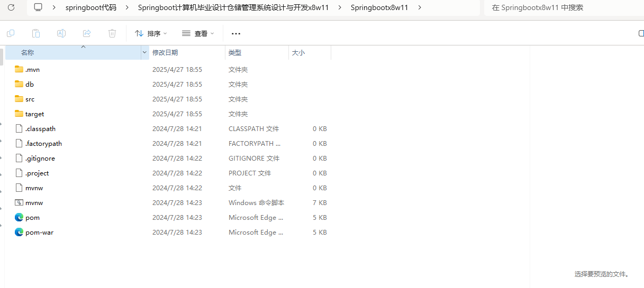Go to Springboot计算机毕业设计 folder breadcrumb

pyautogui.click(x=233, y=7)
